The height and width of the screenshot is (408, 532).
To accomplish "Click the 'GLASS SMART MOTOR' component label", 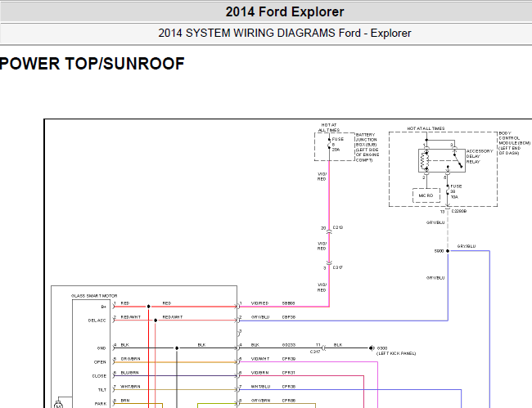I will pos(94,296).
